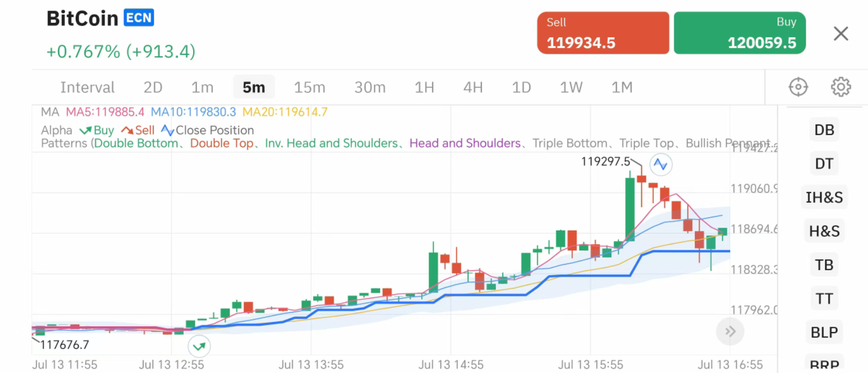This screenshot has width=868, height=373.
Task: Click the Sell button at 119934.5
Action: pos(603,33)
